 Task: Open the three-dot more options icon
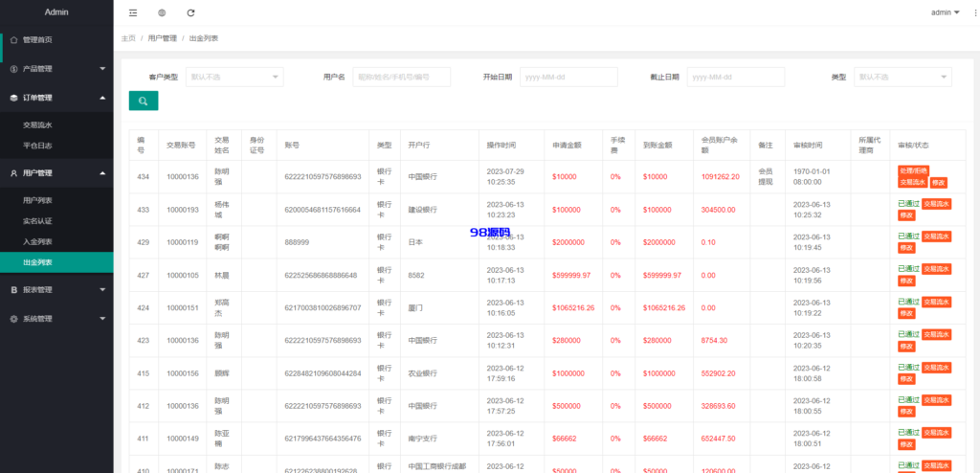(976, 12)
